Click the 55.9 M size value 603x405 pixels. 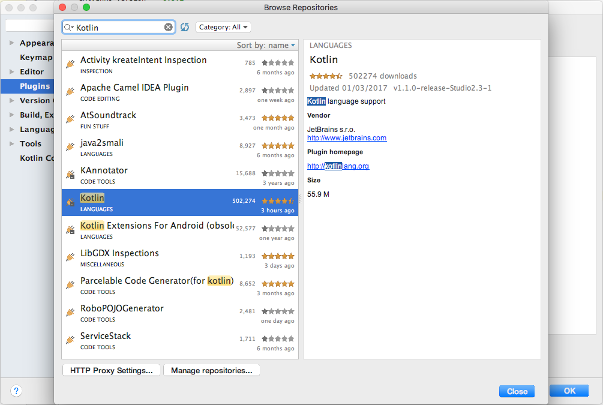point(318,194)
